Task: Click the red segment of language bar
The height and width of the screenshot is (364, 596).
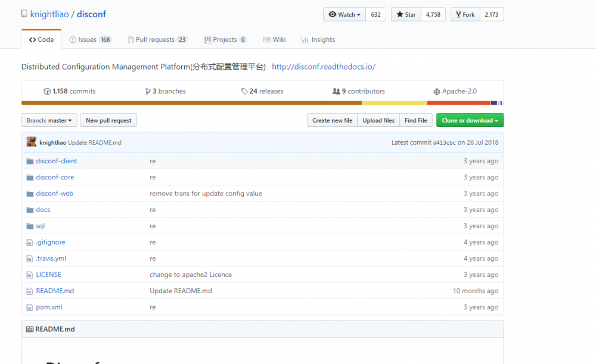Action: (459, 103)
